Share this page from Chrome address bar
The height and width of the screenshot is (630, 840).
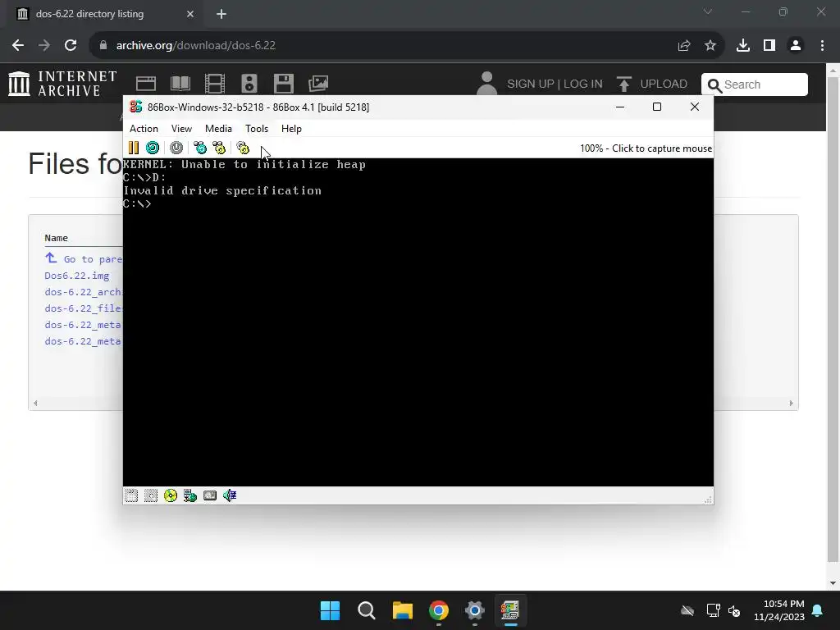684,46
